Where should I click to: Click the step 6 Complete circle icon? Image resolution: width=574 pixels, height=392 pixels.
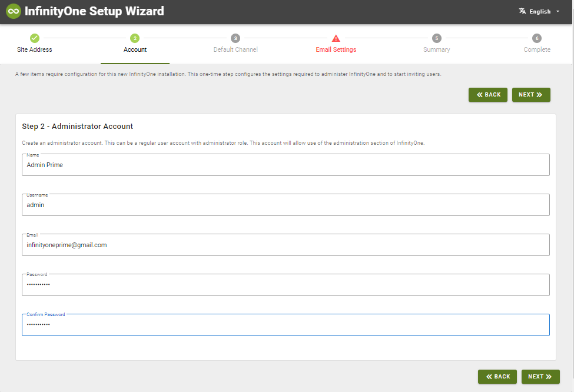tap(537, 38)
